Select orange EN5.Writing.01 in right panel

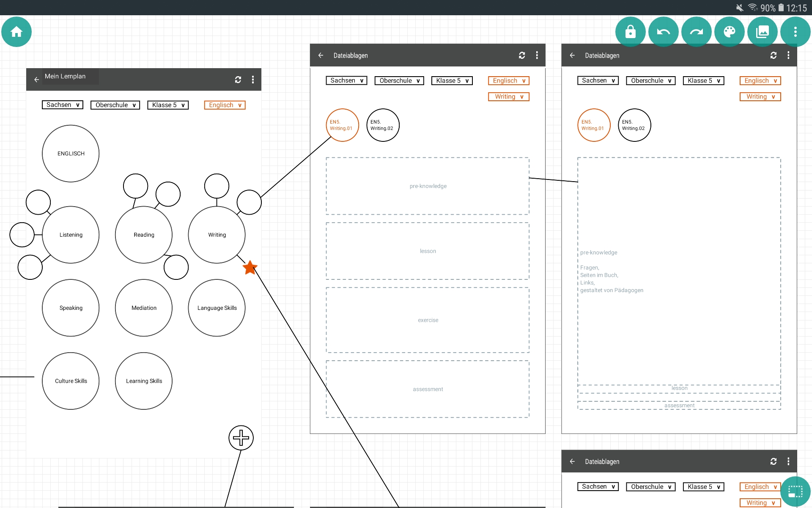click(593, 125)
